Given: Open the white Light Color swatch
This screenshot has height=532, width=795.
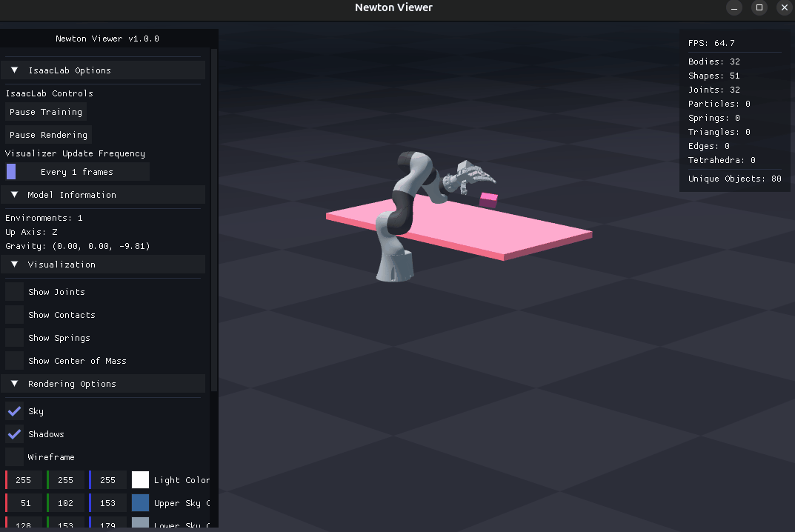Looking at the screenshot, I should point(140,480).
